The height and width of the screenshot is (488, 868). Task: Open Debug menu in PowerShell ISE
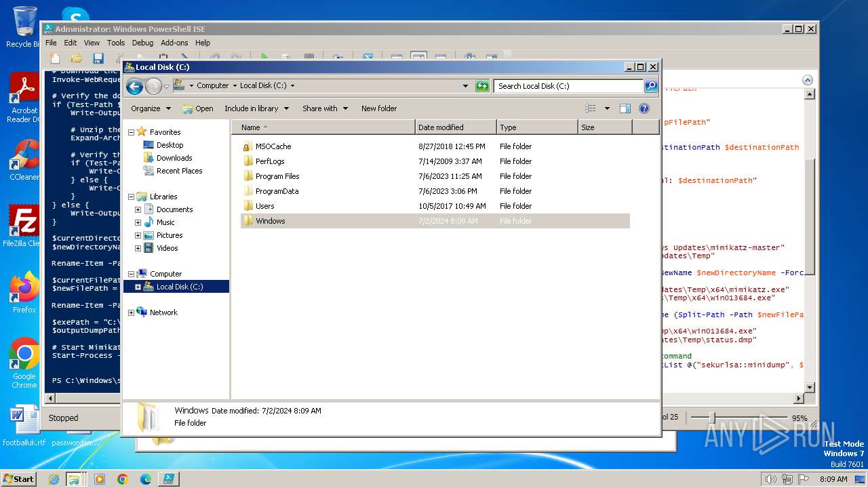coord(142,43)
